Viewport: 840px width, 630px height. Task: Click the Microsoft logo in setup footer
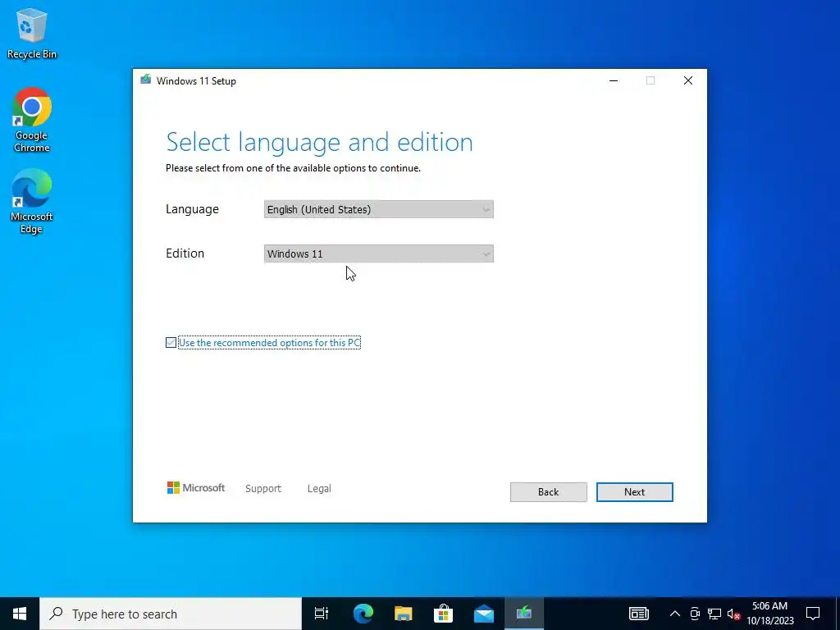coord(195,488)
